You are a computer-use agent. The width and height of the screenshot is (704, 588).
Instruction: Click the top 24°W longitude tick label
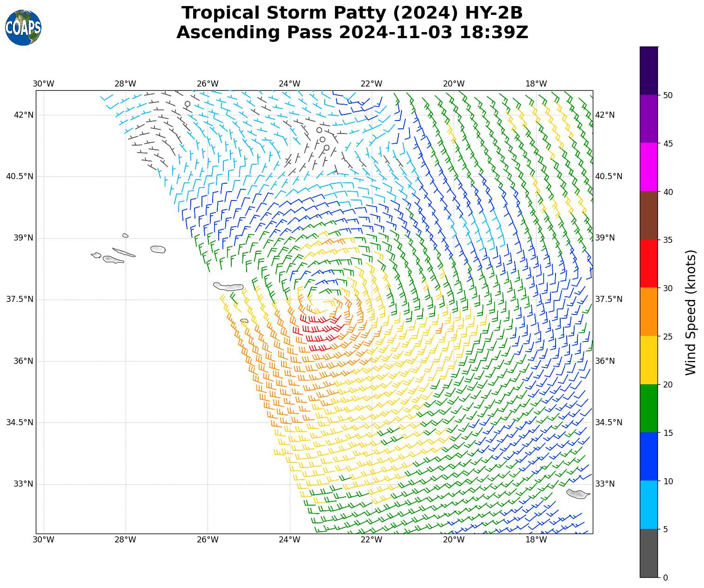(x=289, y=84)
